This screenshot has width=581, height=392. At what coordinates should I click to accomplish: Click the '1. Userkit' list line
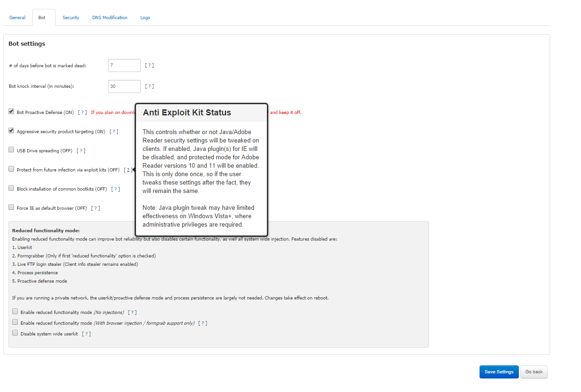22,248
